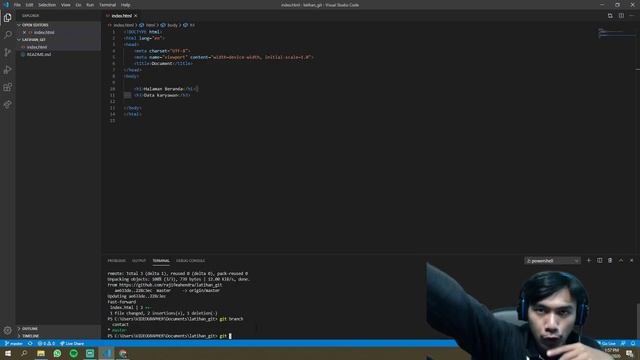Open the Explorer view in activity bar
Image resolution: width=640 pixels, height=360 pixels.
tap(7, 18)
